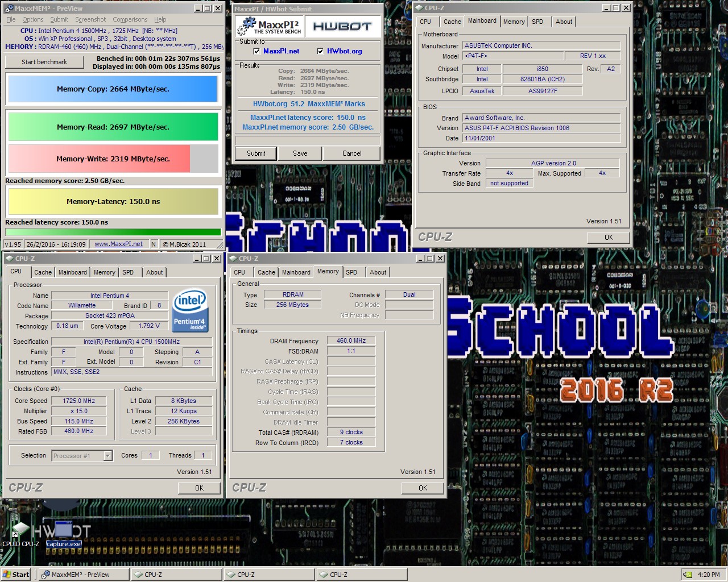Open Cache tab in CPU-Z motherboard window
The width and height of the screenshot is (728, 582).
click(x=453, y=22)
